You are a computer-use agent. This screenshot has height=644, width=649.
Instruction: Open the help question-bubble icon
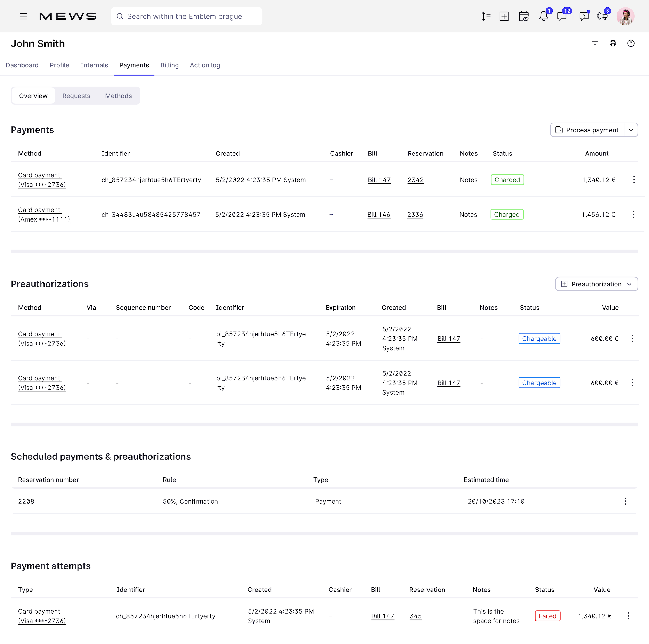point(584,16)
